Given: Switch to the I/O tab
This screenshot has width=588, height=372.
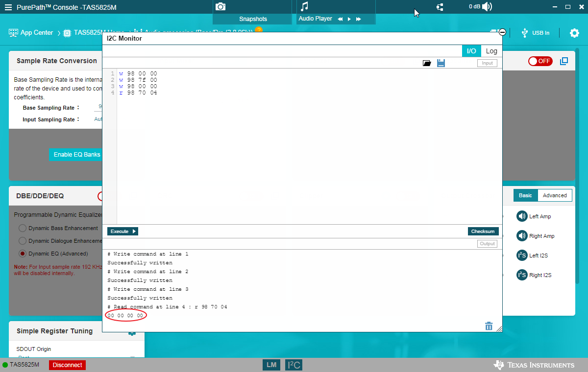Looking at the screenshot, I should tap(471, 51).
